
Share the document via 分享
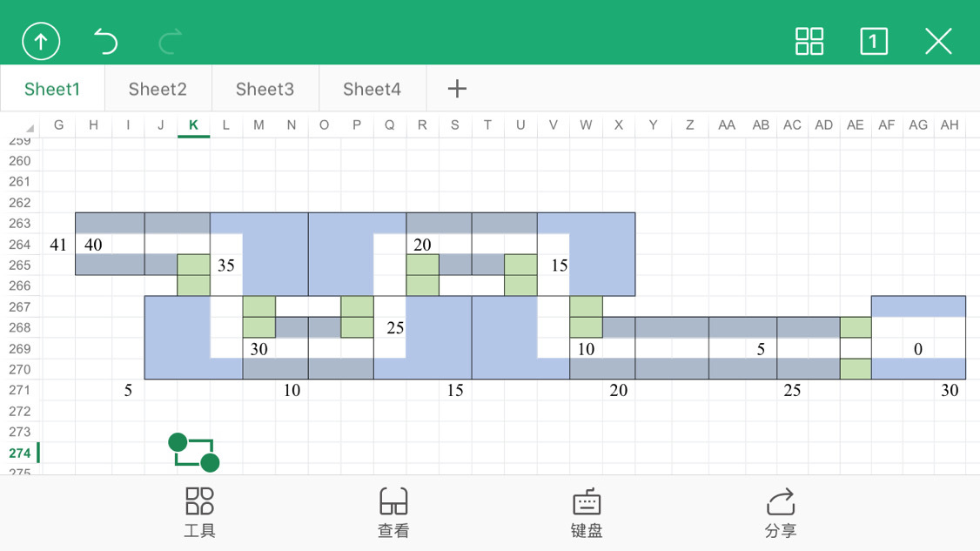pos(780,513)
